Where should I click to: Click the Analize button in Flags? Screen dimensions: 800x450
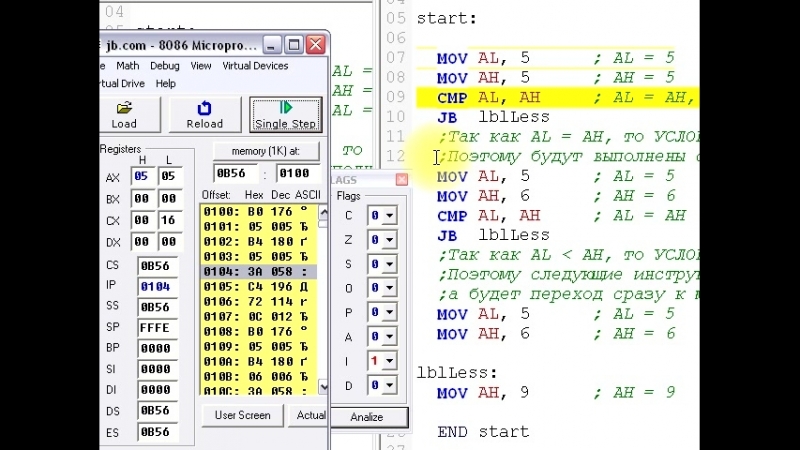click(366, 417)
